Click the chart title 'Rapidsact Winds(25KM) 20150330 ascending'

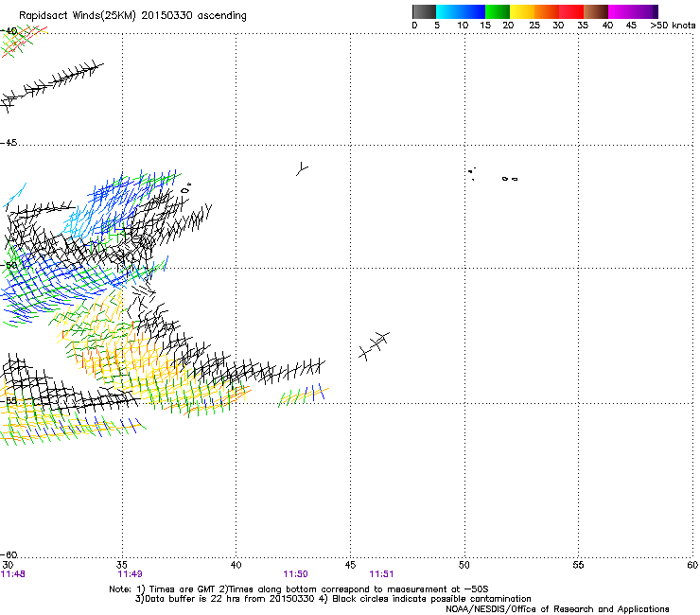[132, 15]
